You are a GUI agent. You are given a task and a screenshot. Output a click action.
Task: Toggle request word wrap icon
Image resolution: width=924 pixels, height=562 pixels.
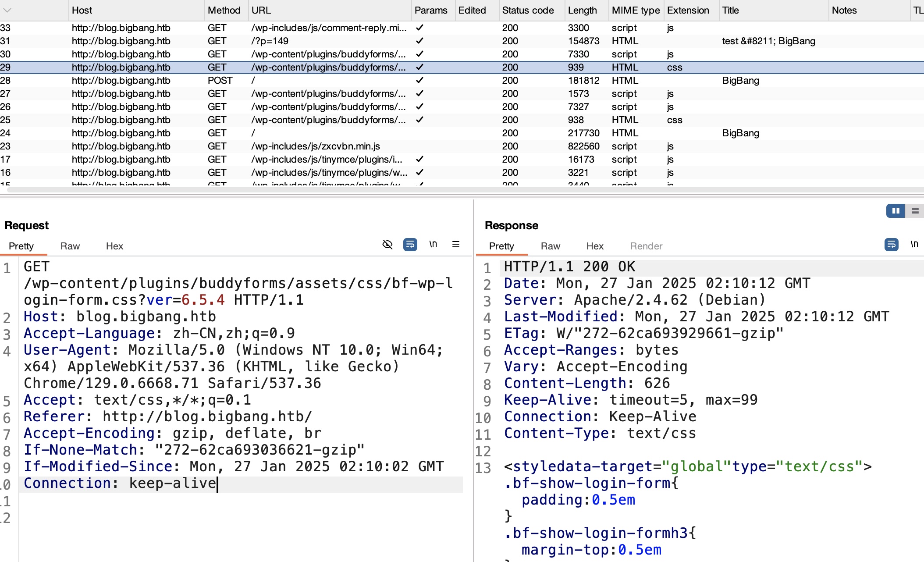coord(410,245)
